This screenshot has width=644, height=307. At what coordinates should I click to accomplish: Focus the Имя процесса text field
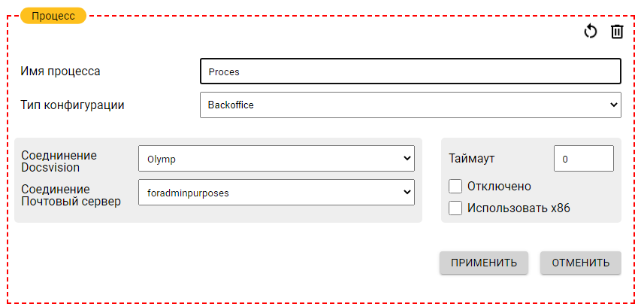coord(410,72)
